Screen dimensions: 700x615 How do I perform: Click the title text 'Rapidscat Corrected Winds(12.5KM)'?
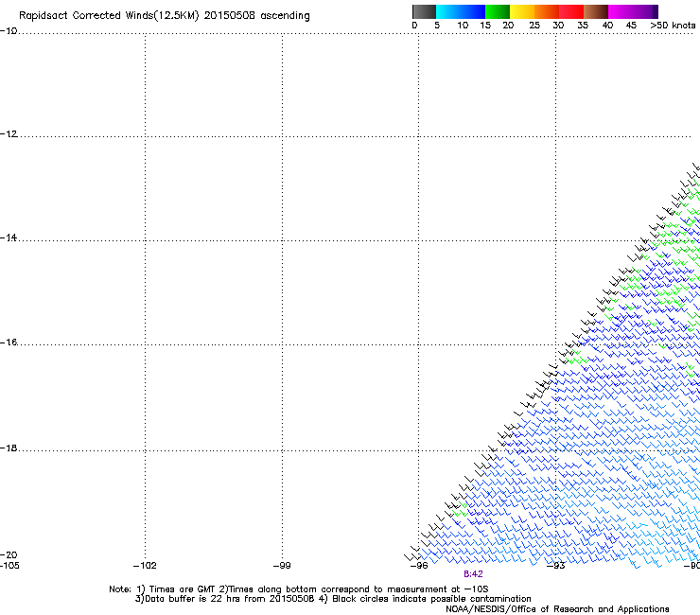[x=109, y=16]
